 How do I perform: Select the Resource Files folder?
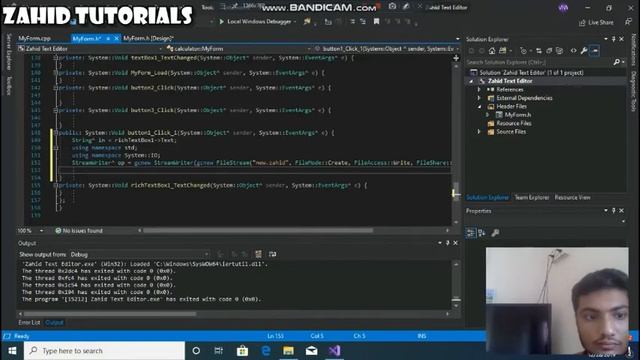click(x=514, y=123)
